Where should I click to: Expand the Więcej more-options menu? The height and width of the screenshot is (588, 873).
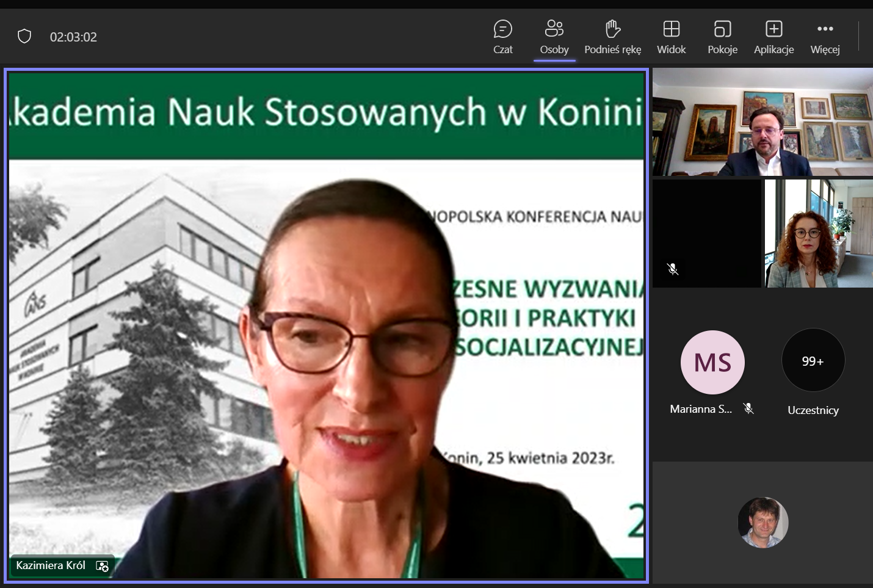825,37
